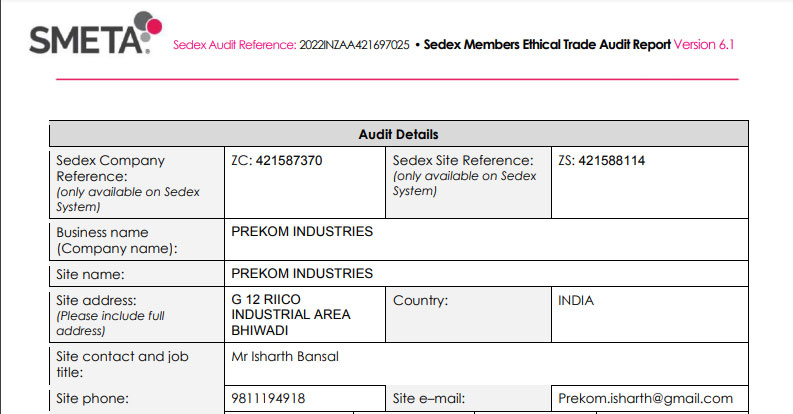Click the Country label cell

tap(420, 300)
